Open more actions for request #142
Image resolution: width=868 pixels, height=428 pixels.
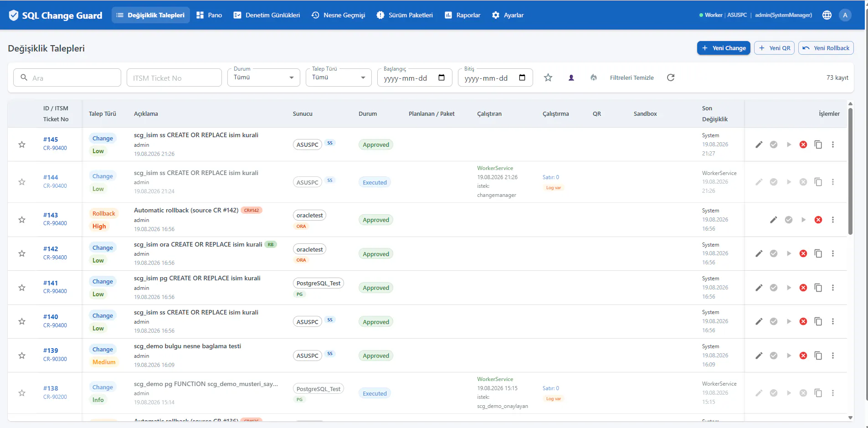tap(833, 253)
